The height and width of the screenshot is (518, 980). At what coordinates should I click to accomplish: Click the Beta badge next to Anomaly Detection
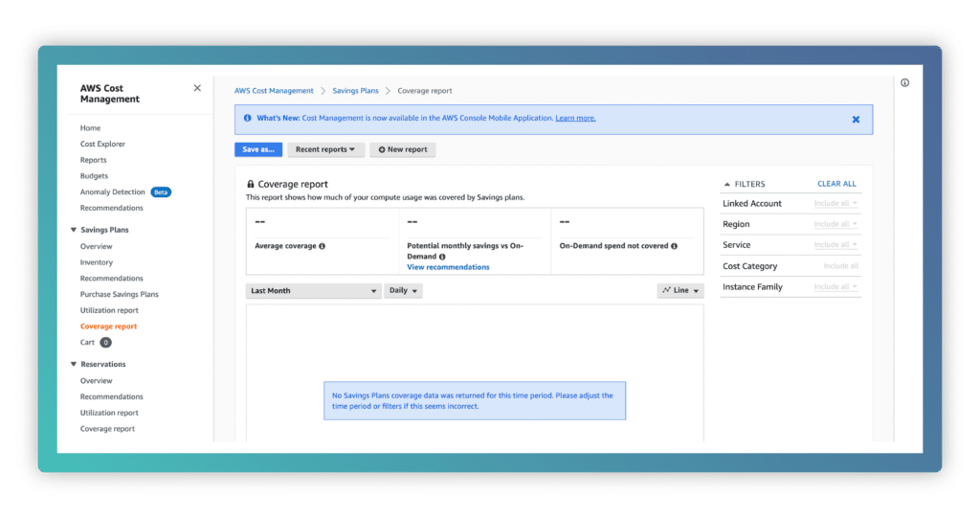click(161, 192)
